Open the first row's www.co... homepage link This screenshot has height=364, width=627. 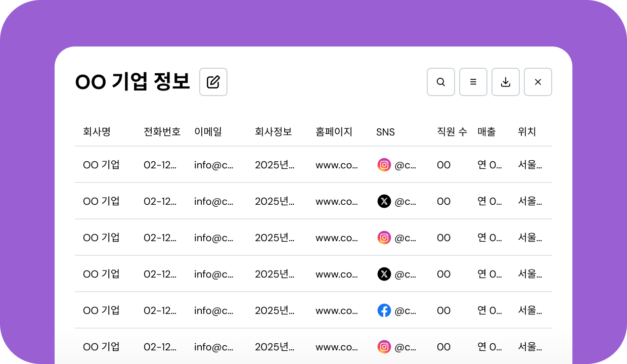tap(337, 165)
